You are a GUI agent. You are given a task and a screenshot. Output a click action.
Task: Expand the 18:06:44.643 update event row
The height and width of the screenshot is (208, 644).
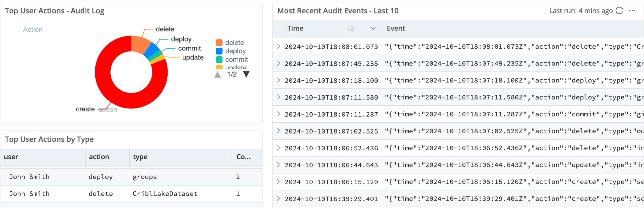[278, 165]
